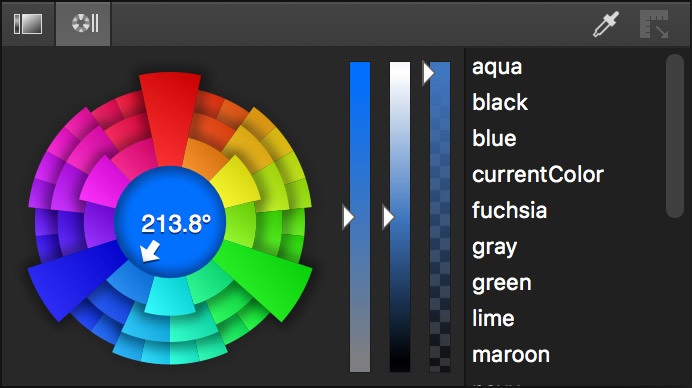This screenshot has width=692, height=388.
Task: Choose aqua from the color names list
Action: (x=497, y=67)
